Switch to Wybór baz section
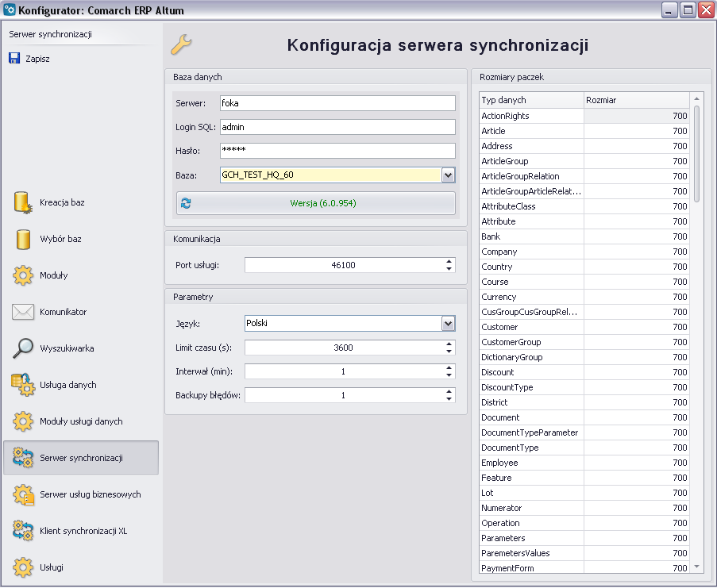The width and height of the screenshot is (717, 588). pos(60,239)
